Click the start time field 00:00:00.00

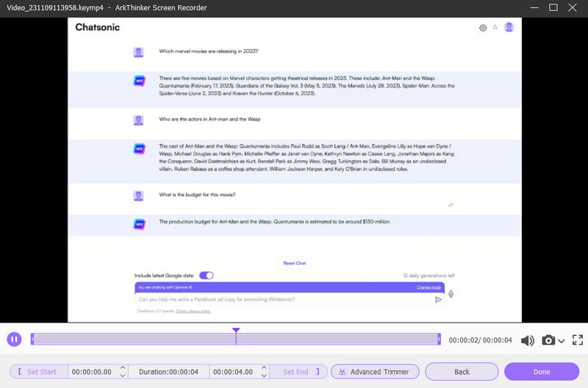(x=92, y=372)
